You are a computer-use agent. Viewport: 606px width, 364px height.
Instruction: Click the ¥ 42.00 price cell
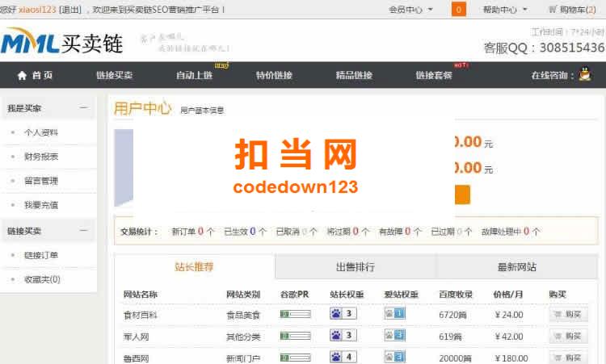[x=509, y=337]
